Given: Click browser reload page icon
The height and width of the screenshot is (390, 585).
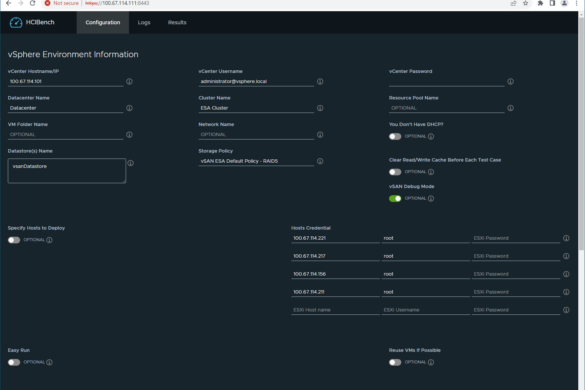Looking at the screenshot, I should (x=32, y=3).
